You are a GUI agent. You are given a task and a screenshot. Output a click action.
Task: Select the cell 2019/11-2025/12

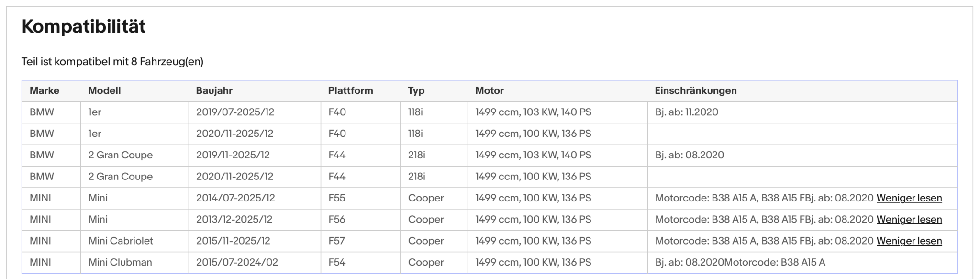[255, 156]
